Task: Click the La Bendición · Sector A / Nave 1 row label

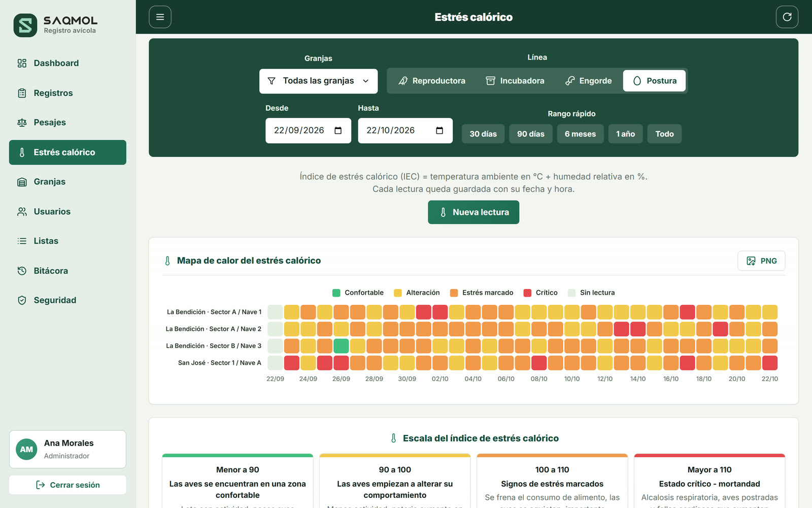Action: coord(214,312)
